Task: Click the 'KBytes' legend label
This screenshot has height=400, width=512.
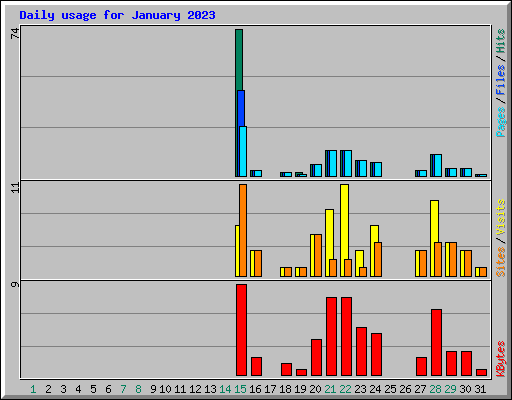Action: click(x=500, y=359)
